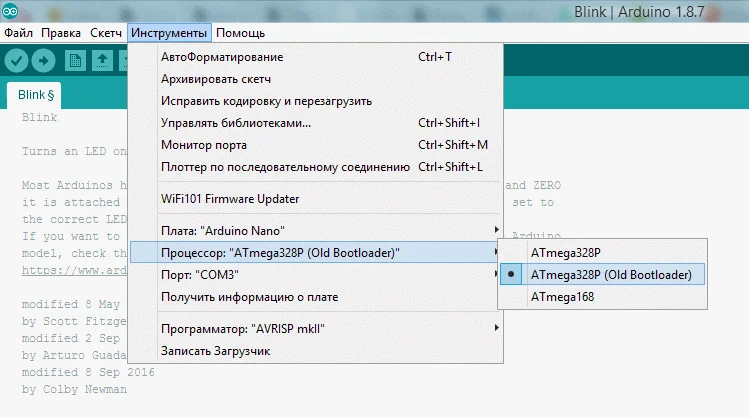The width and height of the screenshot is (749, 417).
Task: Open Плоттер по последовательному соединению
Action: [316, 167]
